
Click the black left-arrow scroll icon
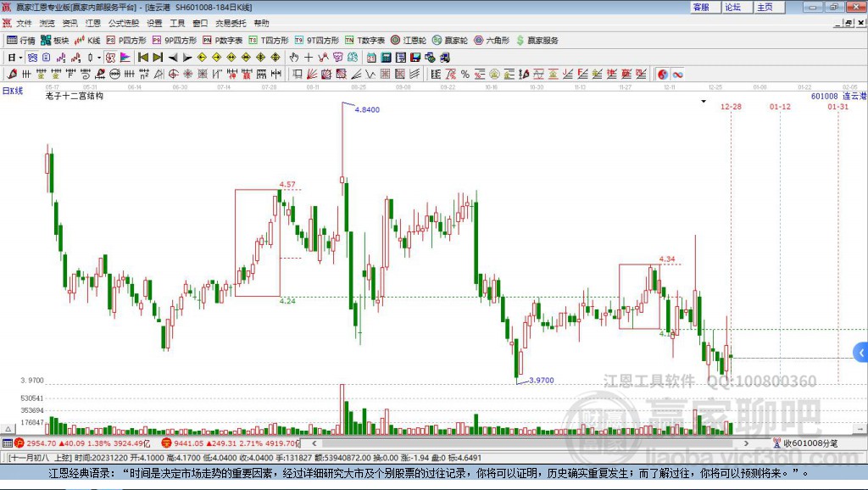point(173,58)
